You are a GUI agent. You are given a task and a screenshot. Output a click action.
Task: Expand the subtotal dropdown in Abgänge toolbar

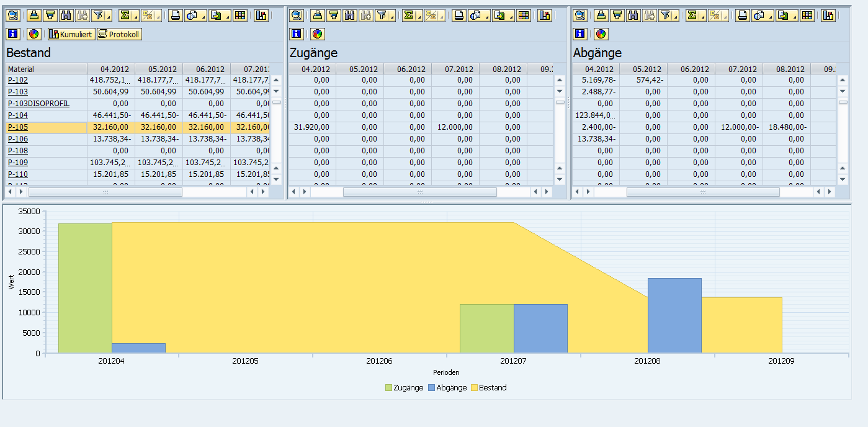point(726,16)
